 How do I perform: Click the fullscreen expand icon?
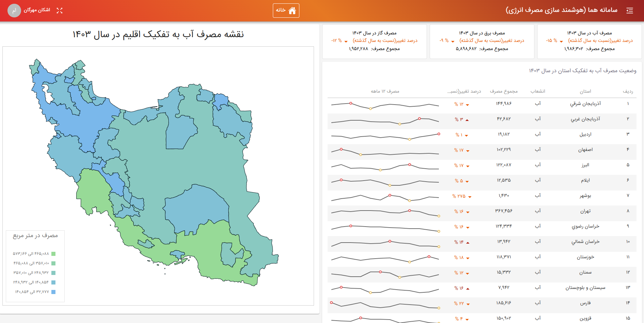point(60,11)
